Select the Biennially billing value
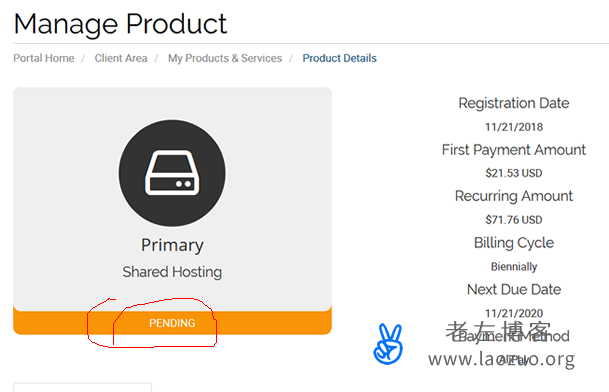This screenshot has width=609, height=392. (x=514, y=267)
